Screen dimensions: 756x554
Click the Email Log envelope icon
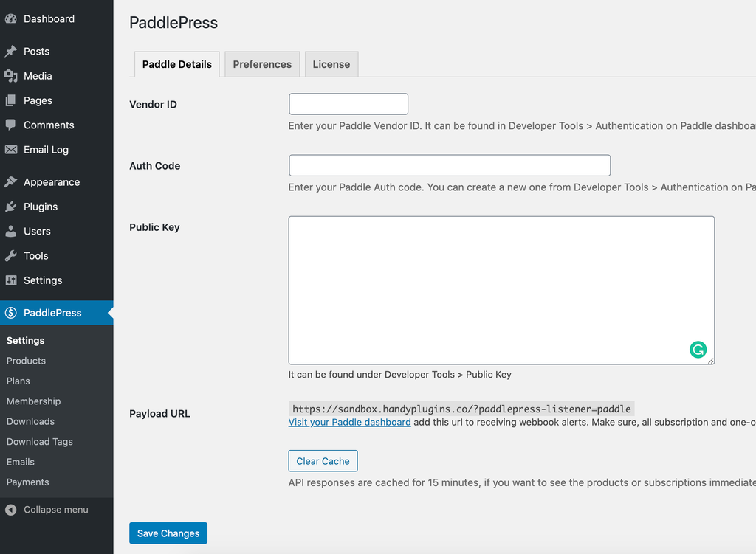pyautogui.click(x=10, y=149)
